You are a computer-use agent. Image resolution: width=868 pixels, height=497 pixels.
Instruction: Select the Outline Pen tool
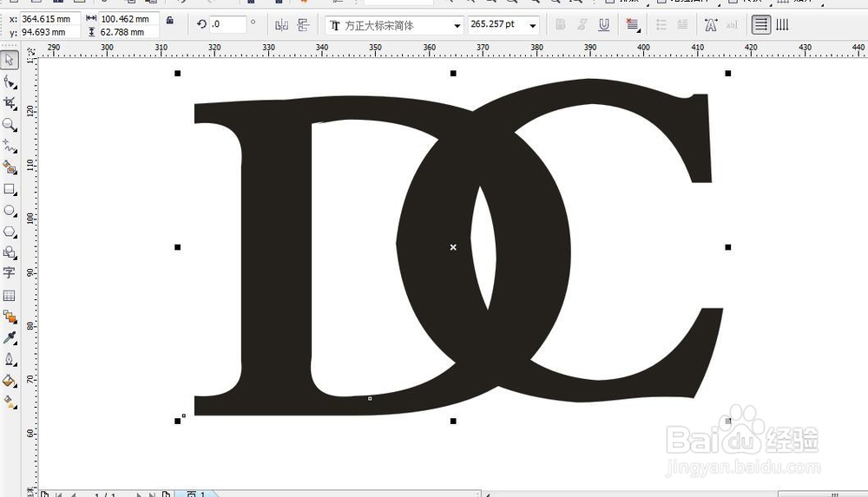(10, 359)
